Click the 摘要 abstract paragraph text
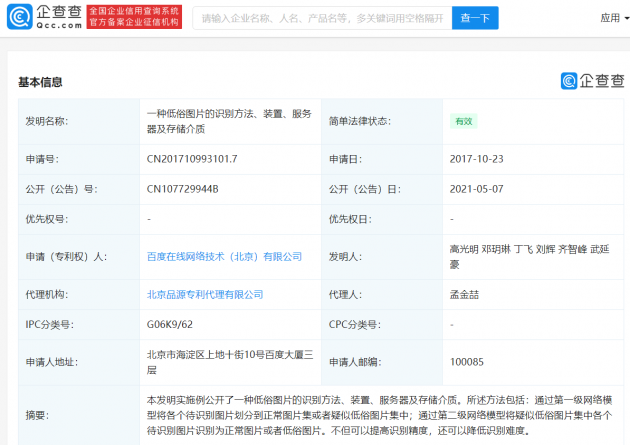The width and height of the screenshot is (630, 445). click(379, 415)
